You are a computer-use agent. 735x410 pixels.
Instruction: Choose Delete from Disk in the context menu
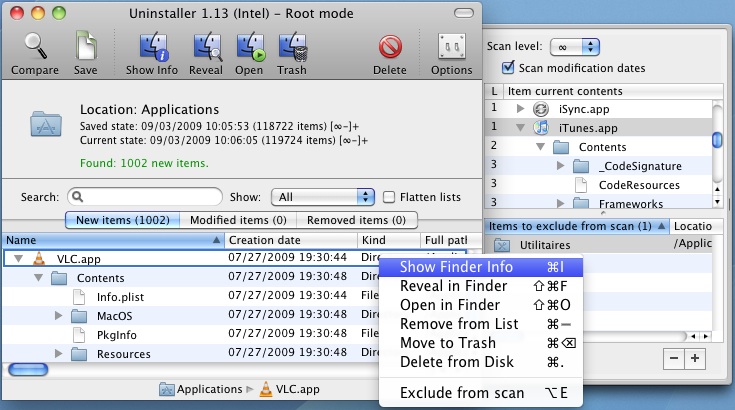[x=481, y=362]
